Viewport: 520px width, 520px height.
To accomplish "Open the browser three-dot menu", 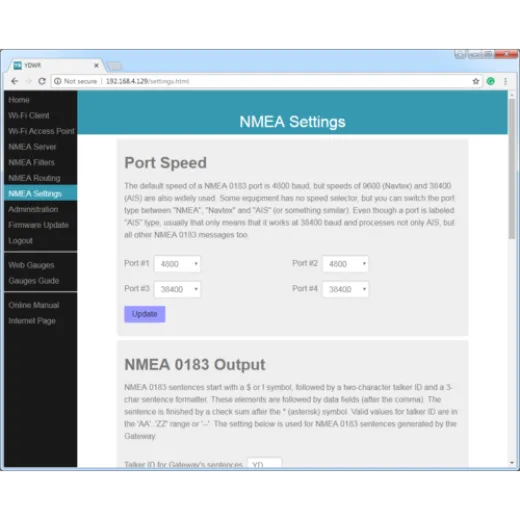I will 505,81.
